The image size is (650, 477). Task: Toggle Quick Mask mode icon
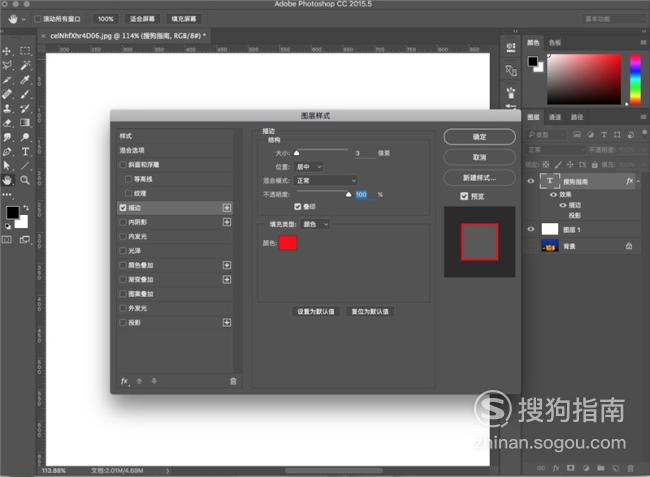pos(7,240)
